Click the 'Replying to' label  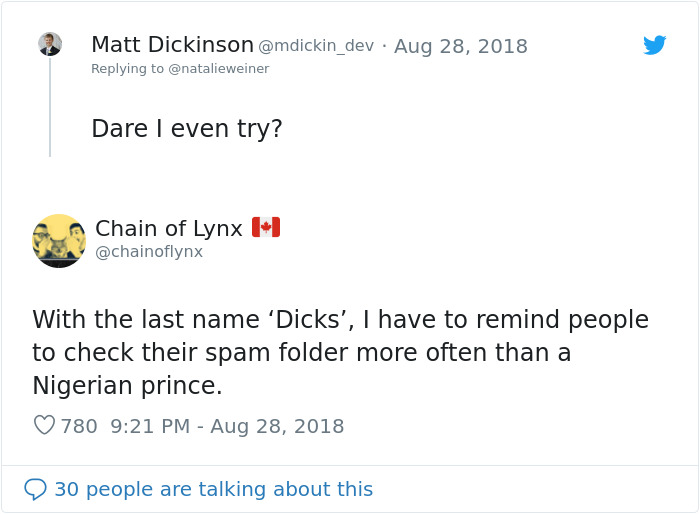click(x=126, y=69)
